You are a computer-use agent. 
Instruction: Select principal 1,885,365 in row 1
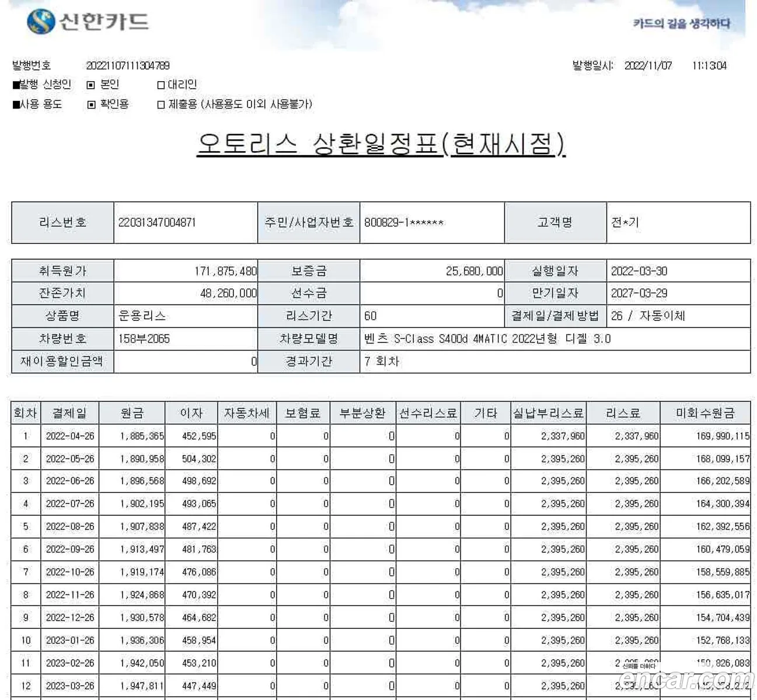pos(142,436)
